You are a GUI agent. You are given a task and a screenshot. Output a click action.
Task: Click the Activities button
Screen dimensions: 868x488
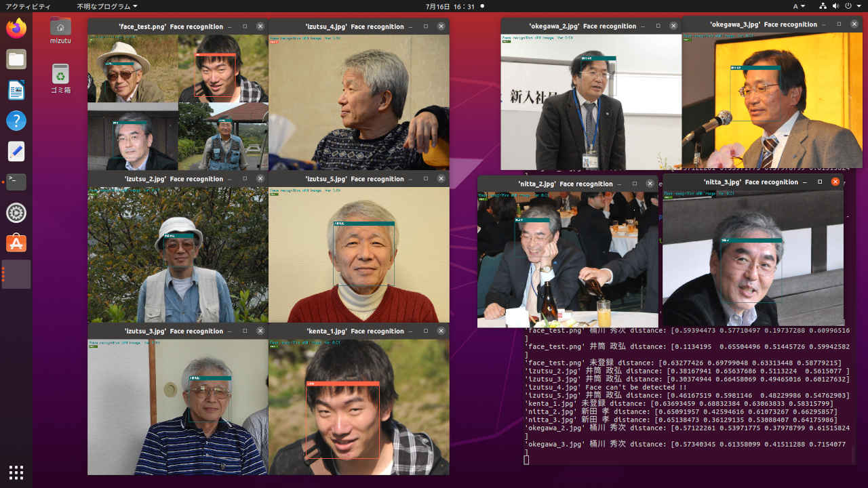coord(28,6)
